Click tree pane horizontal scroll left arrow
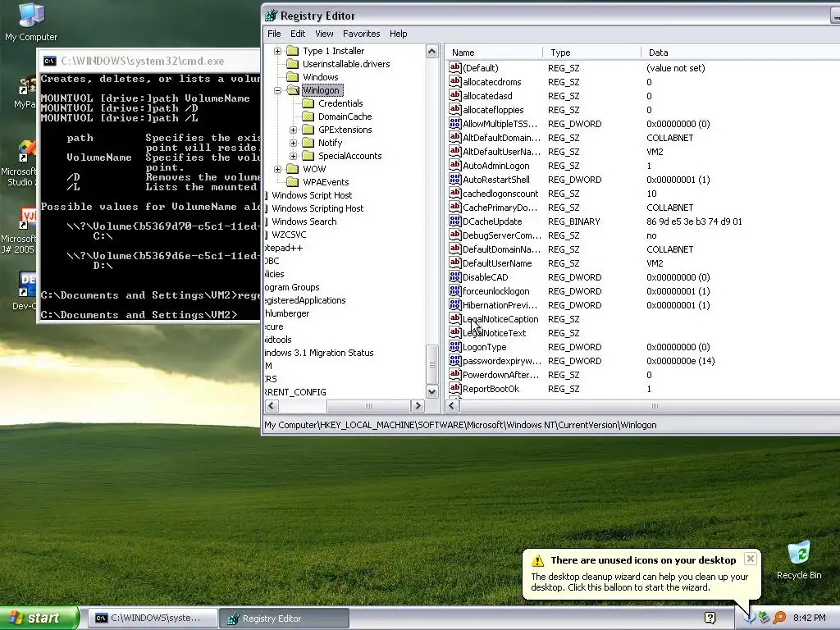Screen dimensions: 840x630 click(272, 405)
